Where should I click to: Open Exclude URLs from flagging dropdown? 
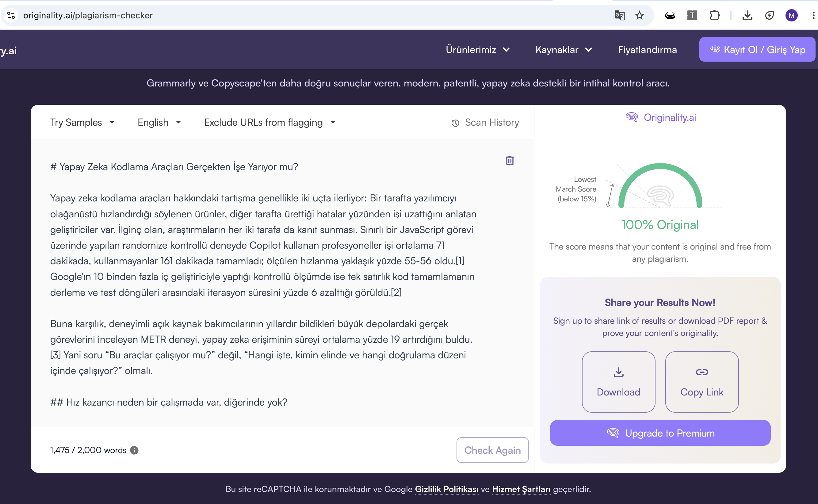tap(270, 122)
